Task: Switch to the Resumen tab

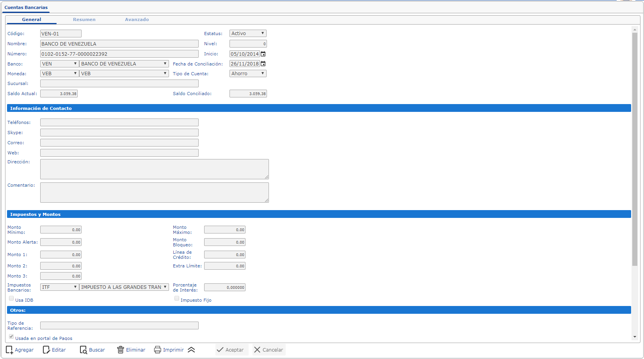Action: click(x=84, y=19)
